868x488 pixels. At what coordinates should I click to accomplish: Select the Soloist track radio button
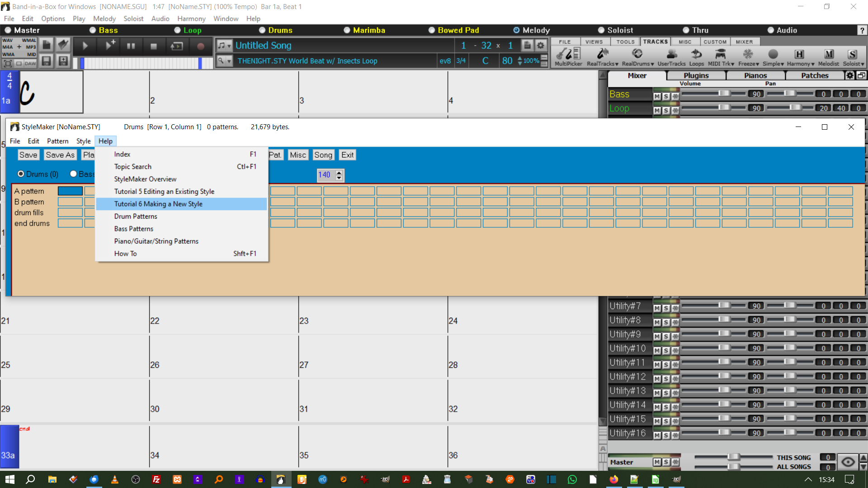pos(601,30)
